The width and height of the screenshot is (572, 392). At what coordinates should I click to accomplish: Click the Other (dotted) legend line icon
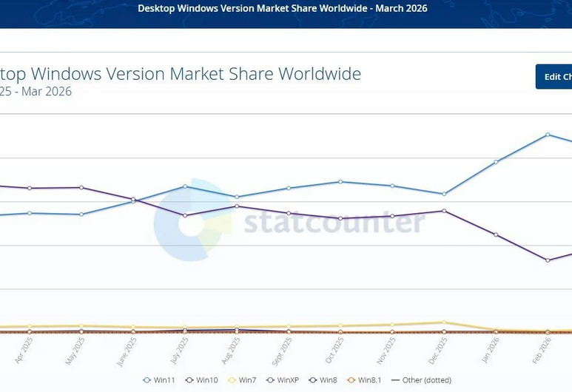click(x=395, y=379)
